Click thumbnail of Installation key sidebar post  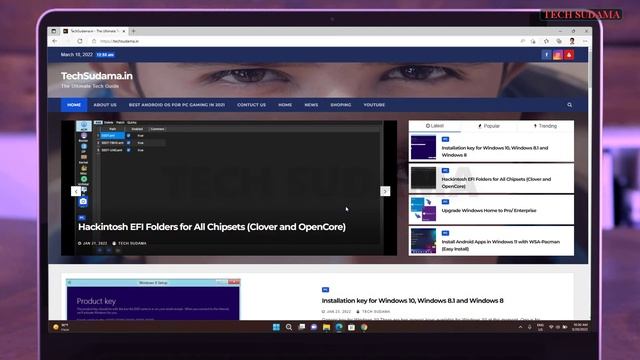(x=423, y=147)
